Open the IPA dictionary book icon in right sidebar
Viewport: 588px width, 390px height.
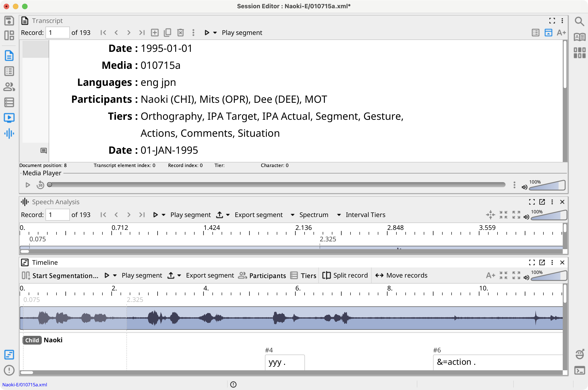(x=579, y=37)
